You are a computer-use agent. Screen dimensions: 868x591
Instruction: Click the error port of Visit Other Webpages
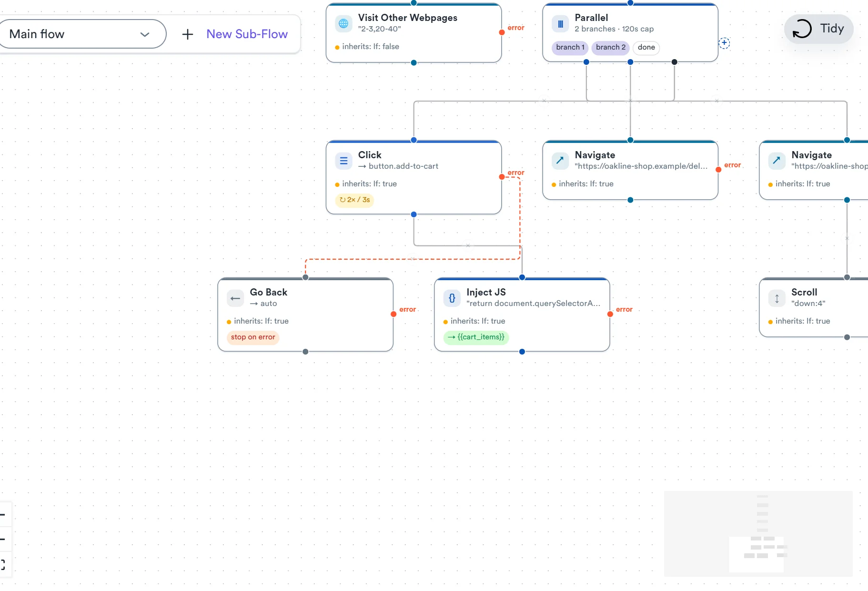[502, 32]
